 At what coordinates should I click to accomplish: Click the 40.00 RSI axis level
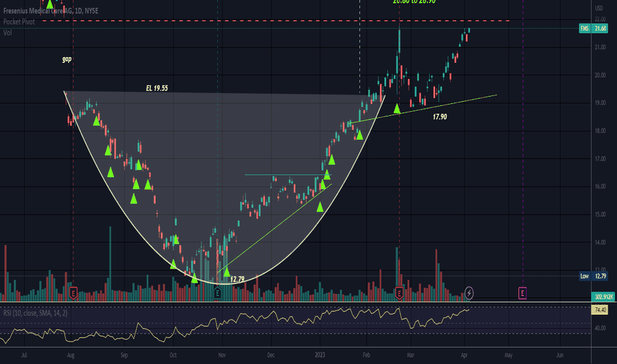tap(600, 328)
